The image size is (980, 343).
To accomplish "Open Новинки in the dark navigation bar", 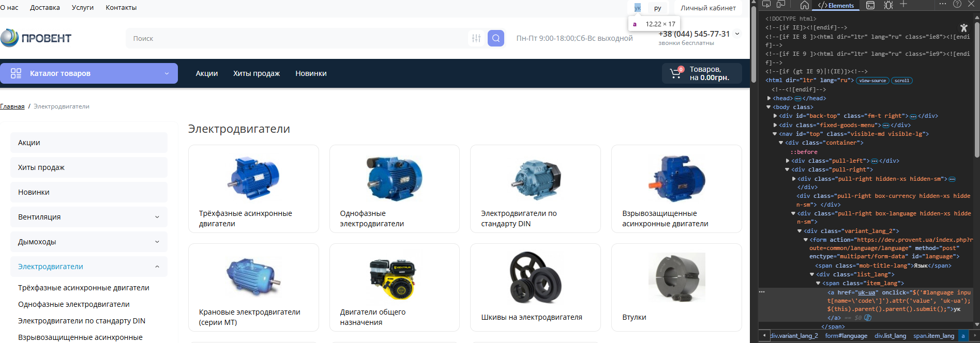I will (311, 73).
